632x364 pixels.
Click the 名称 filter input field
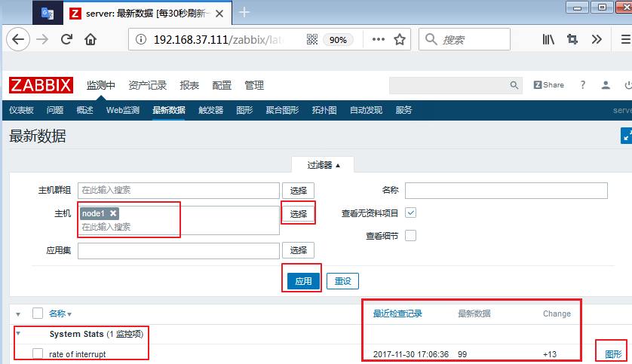pos(505,190)
